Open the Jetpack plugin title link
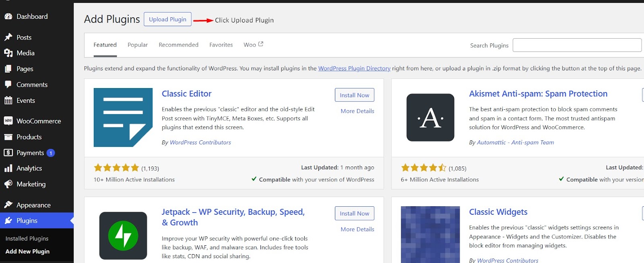The width and height of the screenshot is (644, 263). point(233,217)
